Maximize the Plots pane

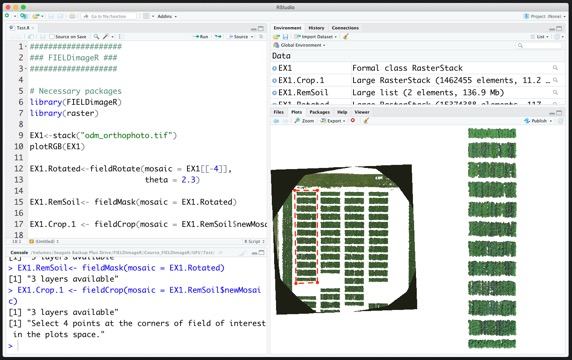click(559, 112)
